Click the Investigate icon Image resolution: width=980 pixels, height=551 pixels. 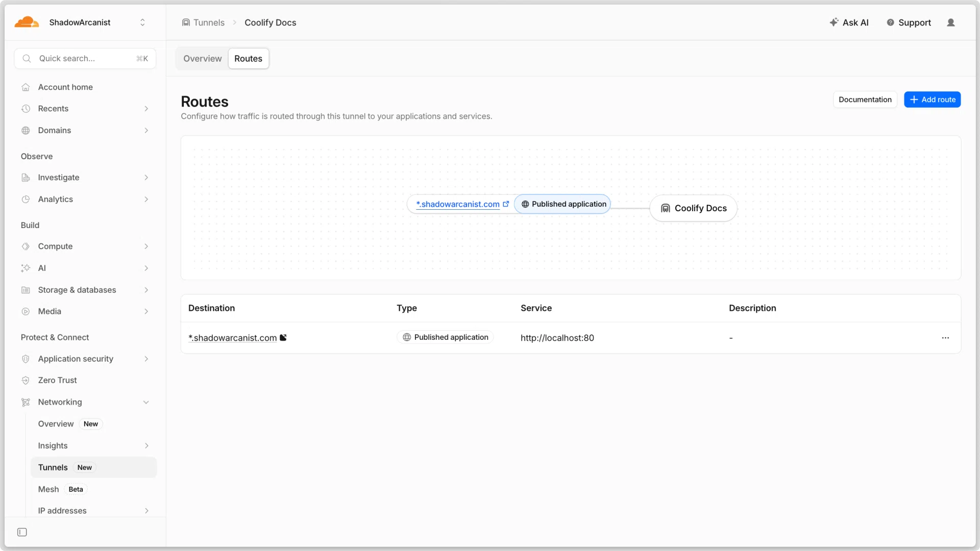click(x=26, y=178)
